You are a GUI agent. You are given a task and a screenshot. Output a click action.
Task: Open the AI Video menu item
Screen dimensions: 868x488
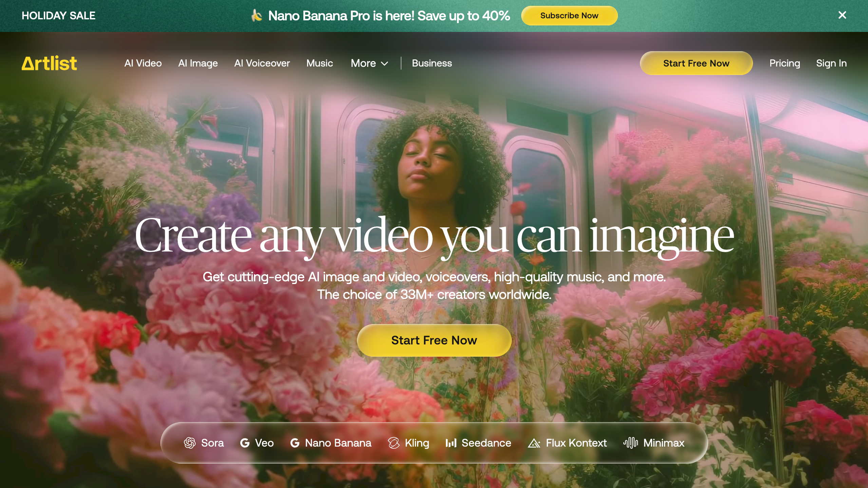coord(143,63)
